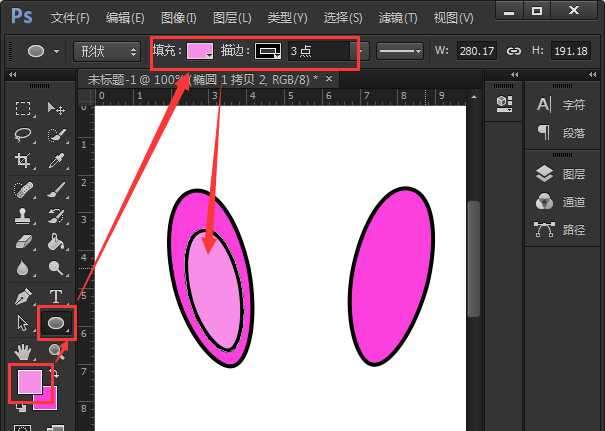Image resolution: width=605 pixels, height=431 pixels.
Task: Toggle the width-height link constraint
Action: [514, 51]
